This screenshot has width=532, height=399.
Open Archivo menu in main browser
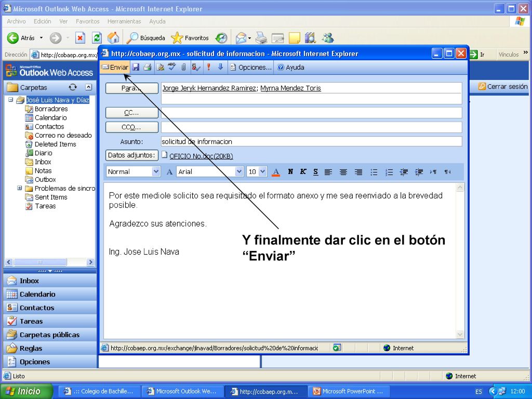(16, 21)
